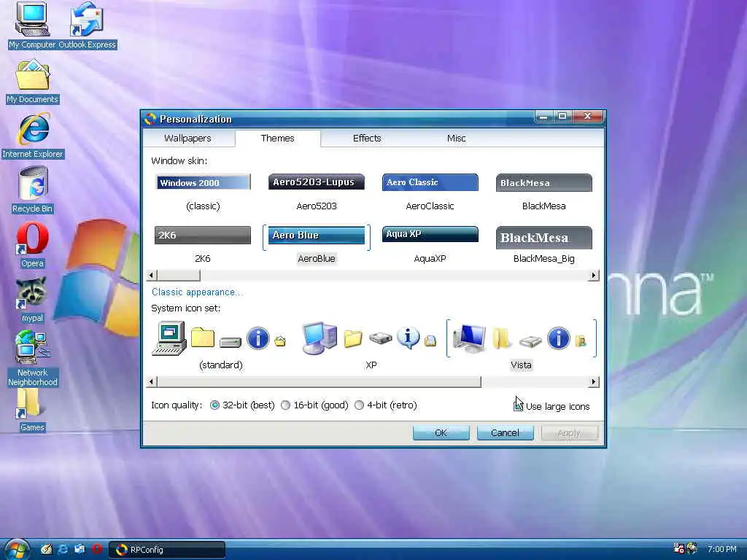Click Personalization window title icon
Screen dimensions: 747x560
point(150,119)
